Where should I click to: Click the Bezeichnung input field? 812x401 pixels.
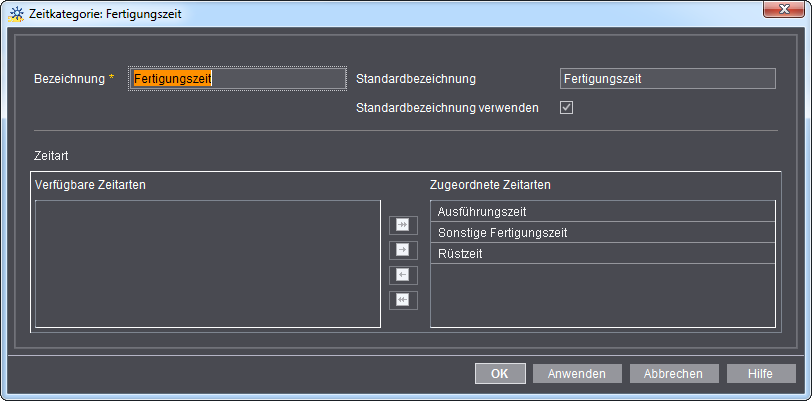[238, 79]
